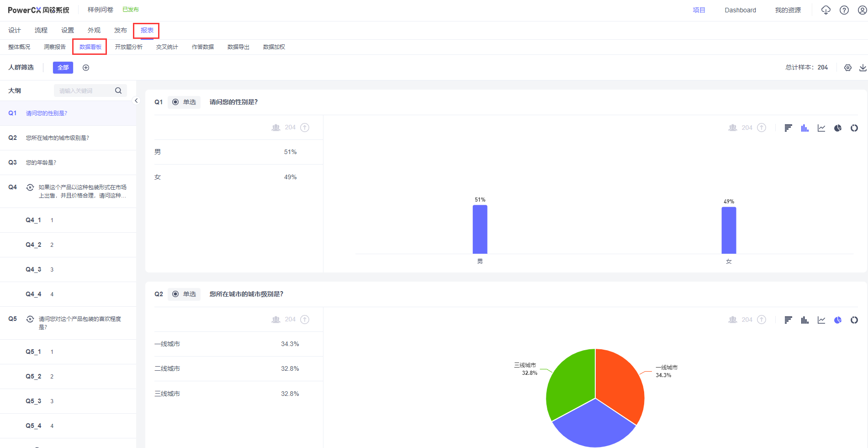Choose donut chart icon for Q2

(x=854, y=320)
